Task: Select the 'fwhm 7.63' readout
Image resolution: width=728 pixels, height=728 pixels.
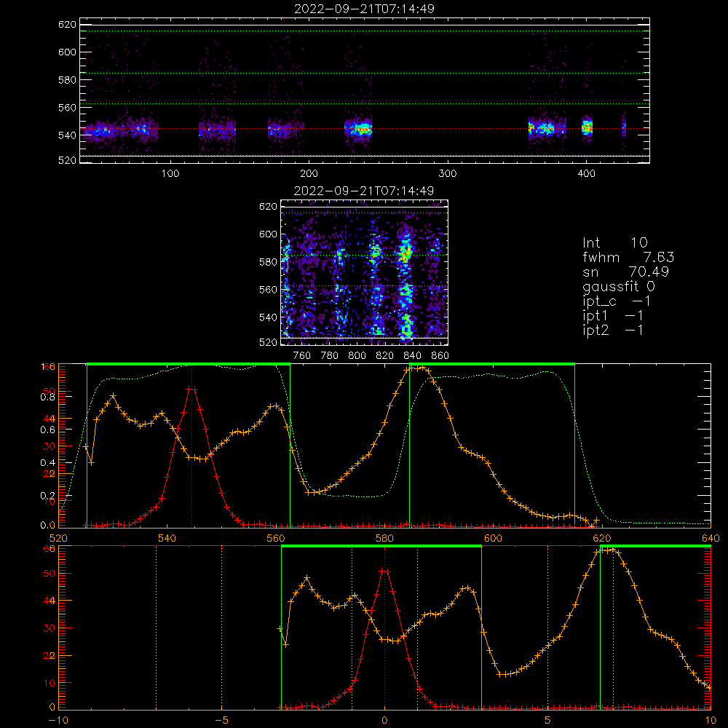Action: (x=628, y=257)
